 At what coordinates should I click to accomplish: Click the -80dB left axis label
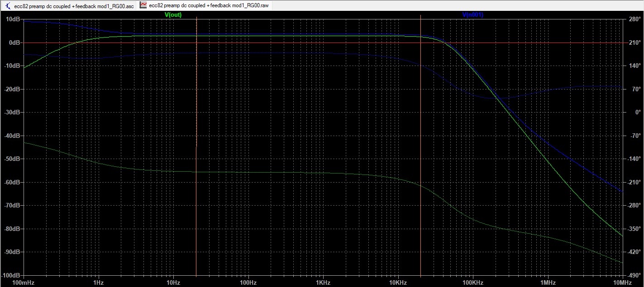click(11, 229)
